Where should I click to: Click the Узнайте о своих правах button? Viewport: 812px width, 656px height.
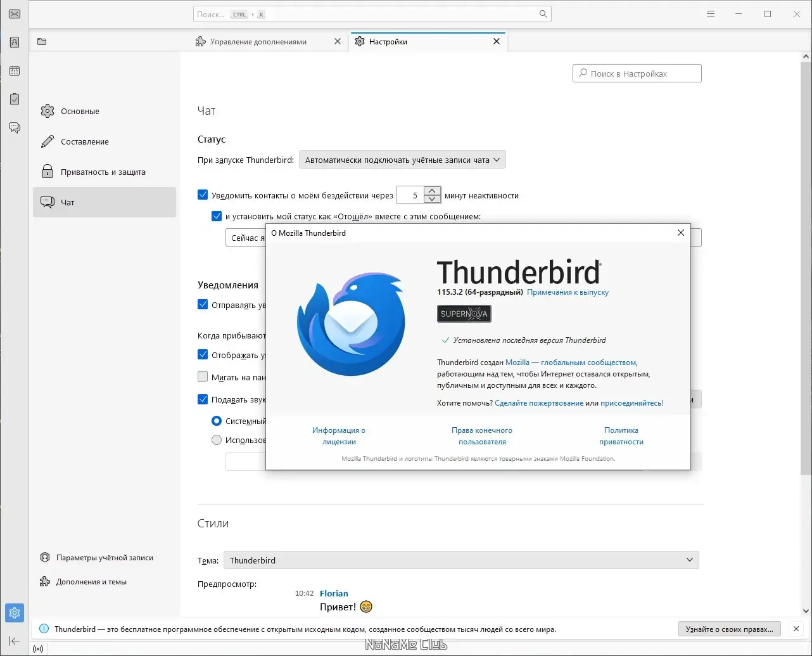(x=729, y=629)
